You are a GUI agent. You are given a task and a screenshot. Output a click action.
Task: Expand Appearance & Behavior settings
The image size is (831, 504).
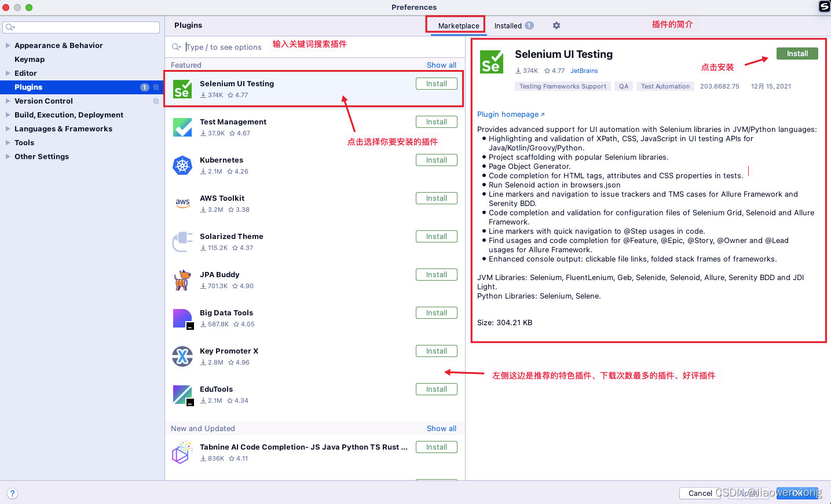coord(8,45)
